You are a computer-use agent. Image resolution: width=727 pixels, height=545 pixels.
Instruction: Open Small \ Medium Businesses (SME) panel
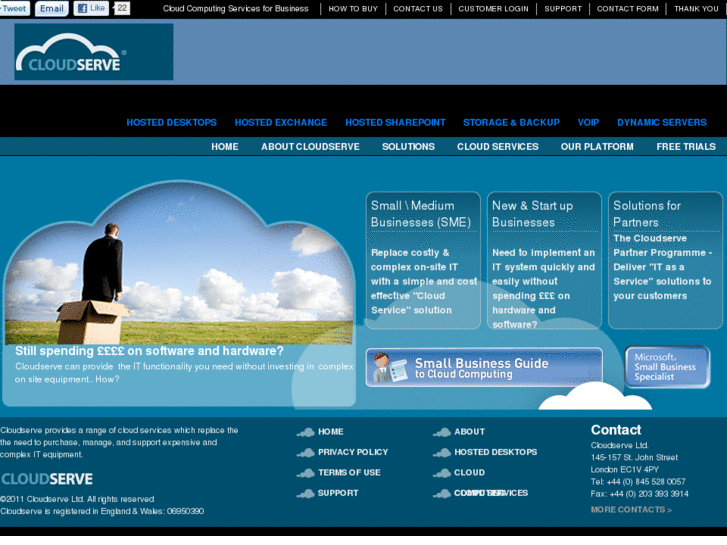[x=423, y=261]
